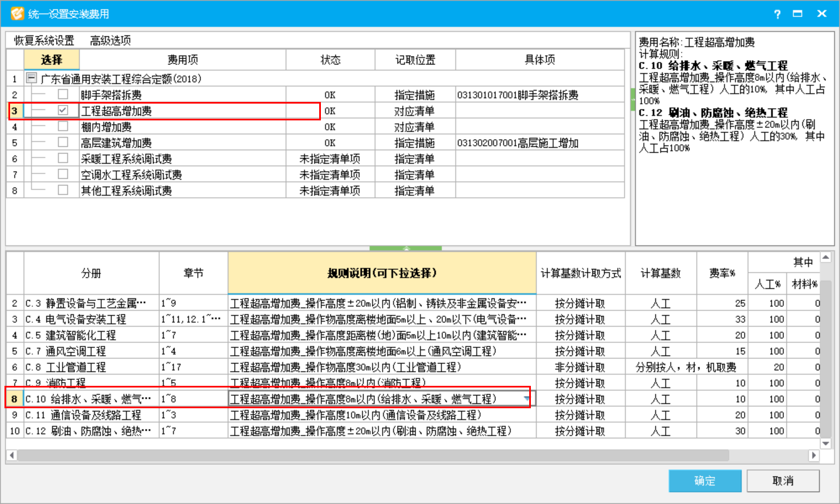
Task: Click rate 33 in 电气设备安装工程 row
Action: click(722, 319)
